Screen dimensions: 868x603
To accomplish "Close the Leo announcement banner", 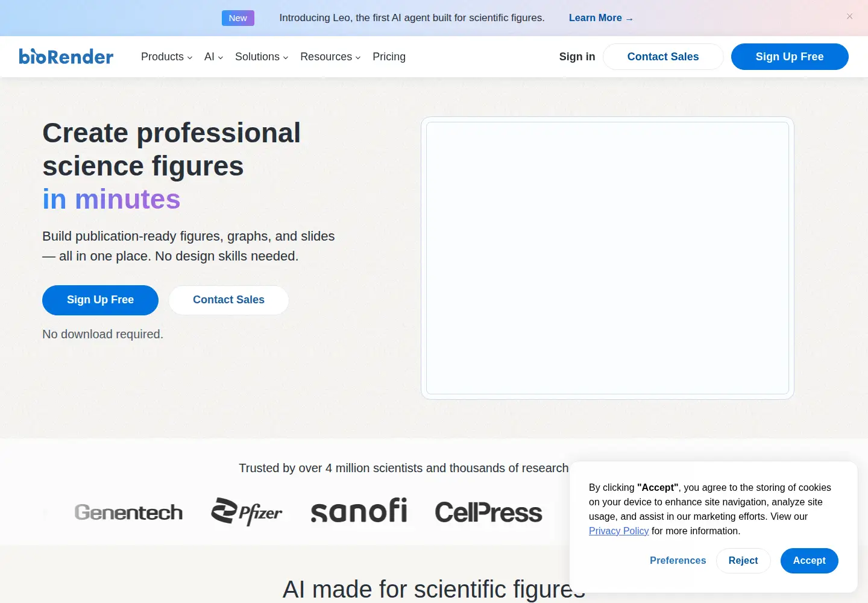I will (849, 16).
